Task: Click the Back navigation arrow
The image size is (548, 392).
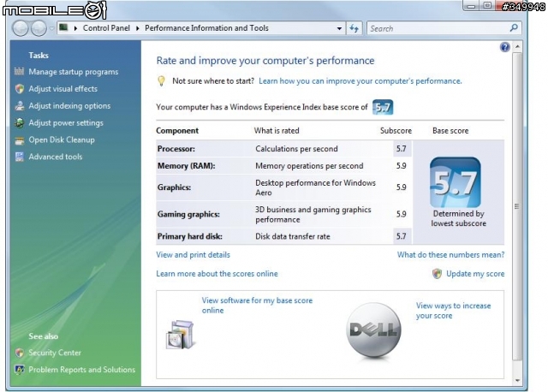Action: pos(21,28)
